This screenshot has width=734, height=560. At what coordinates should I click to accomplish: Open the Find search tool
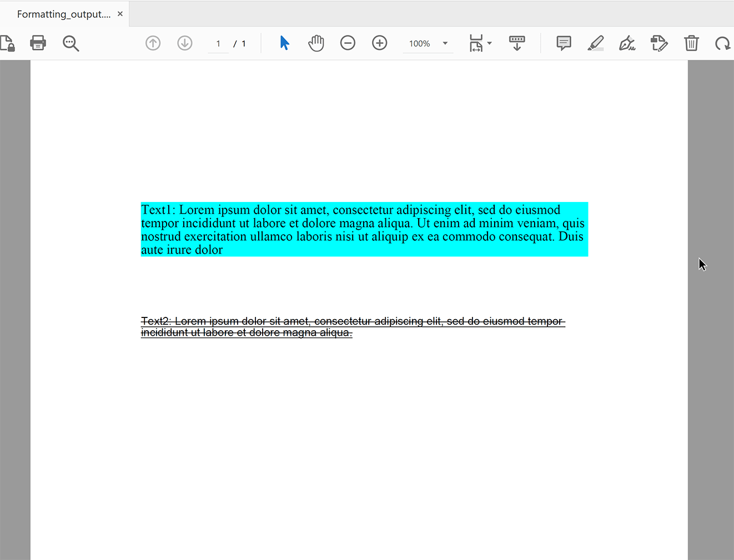[71, 43]
